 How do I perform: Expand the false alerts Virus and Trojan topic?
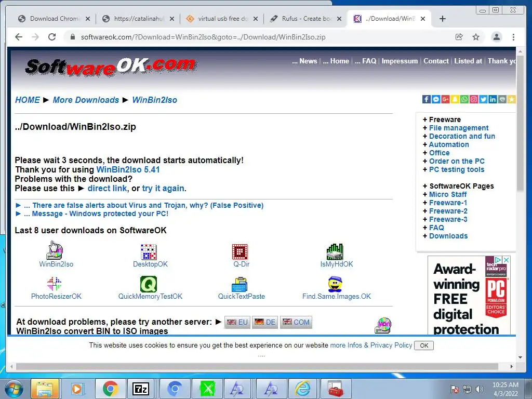(139, 205)
